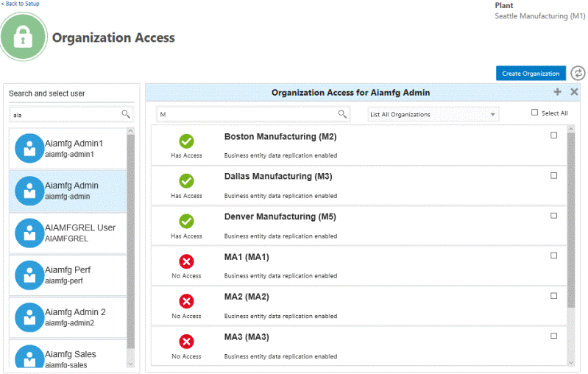Screen dimensions: 588x374
Task: Click the Aiamfg Admin 2 user avatar
Action: 29,317
